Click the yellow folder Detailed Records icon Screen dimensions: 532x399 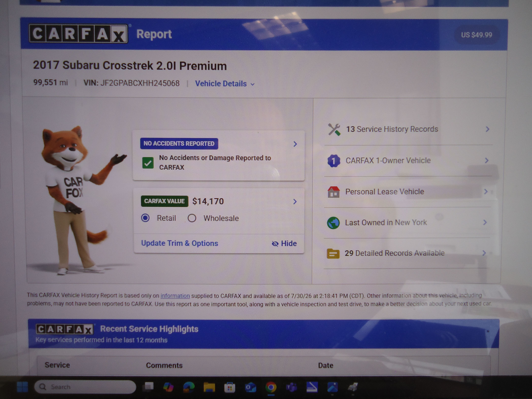[333, 253]
